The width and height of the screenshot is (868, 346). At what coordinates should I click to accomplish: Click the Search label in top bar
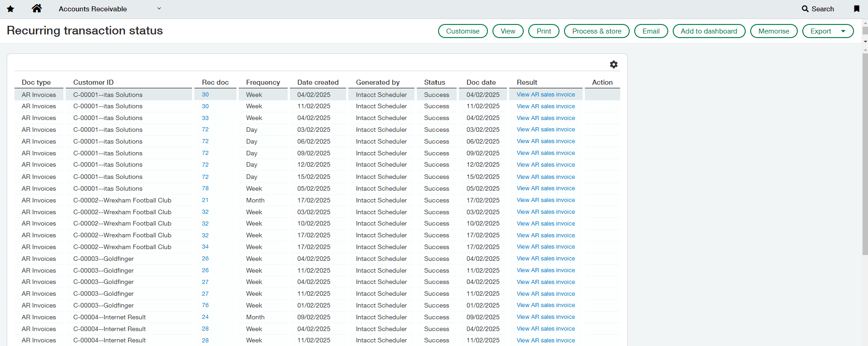pos(823,9)
